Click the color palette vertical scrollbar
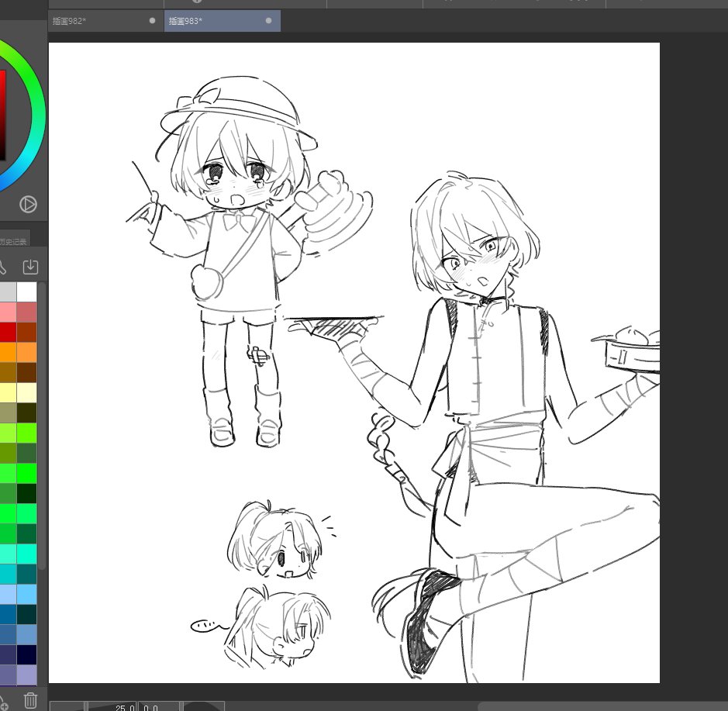 pyautogui.click(x=42, y=425)
